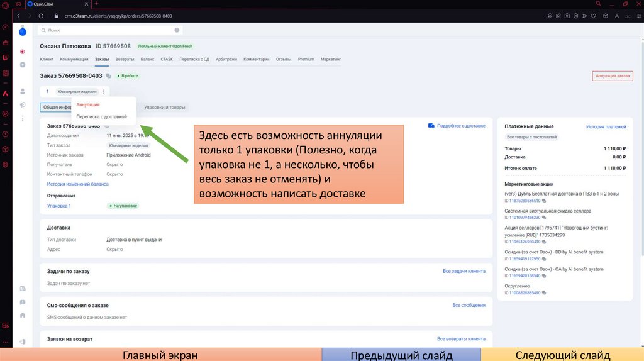Click the Ozon CRM browser tab
The image size is (644, 361).
point(58,4)
